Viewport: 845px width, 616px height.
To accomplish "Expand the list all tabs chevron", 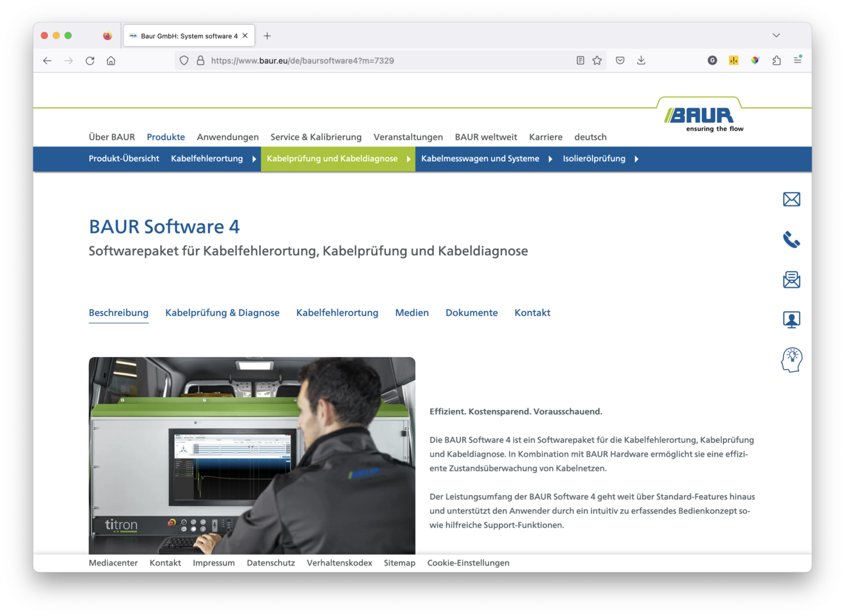I will [776, 35].
